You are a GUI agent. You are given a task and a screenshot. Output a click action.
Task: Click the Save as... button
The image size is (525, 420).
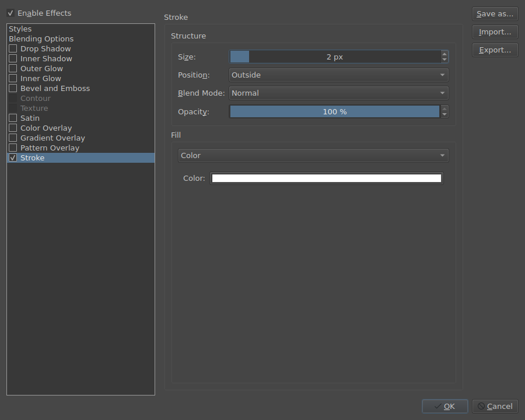pos(495,14)
